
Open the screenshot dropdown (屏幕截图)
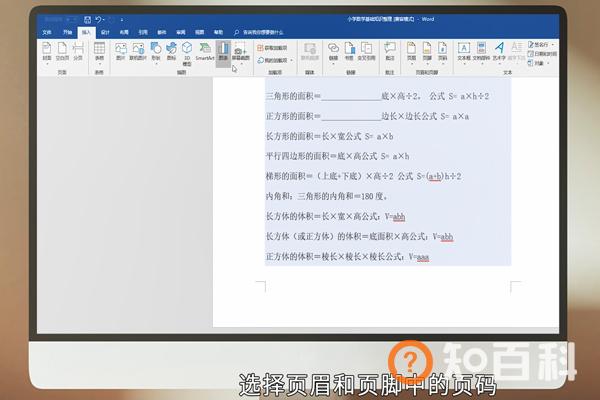(x=241, y=53)
